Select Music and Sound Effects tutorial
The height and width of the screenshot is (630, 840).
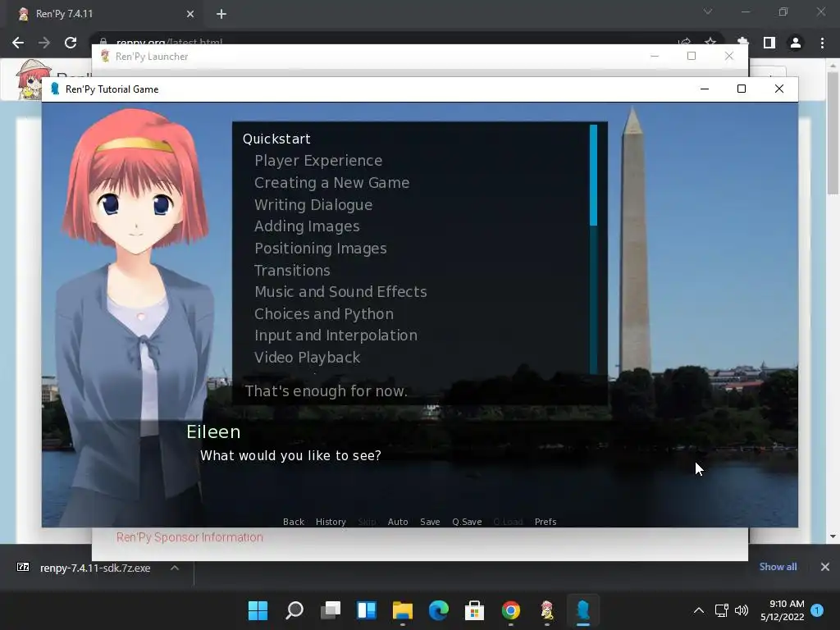point(340,291)
